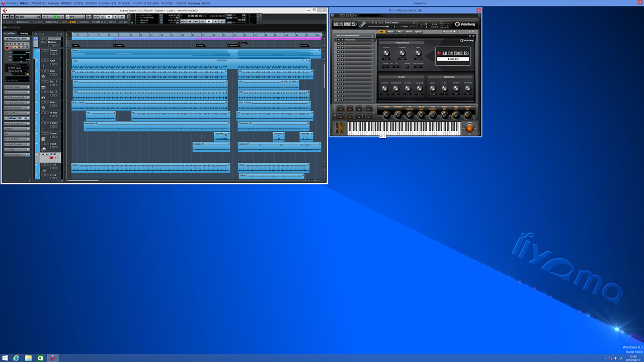Mute the Drums folder track

pyautogui.click(x=43, y=50)
